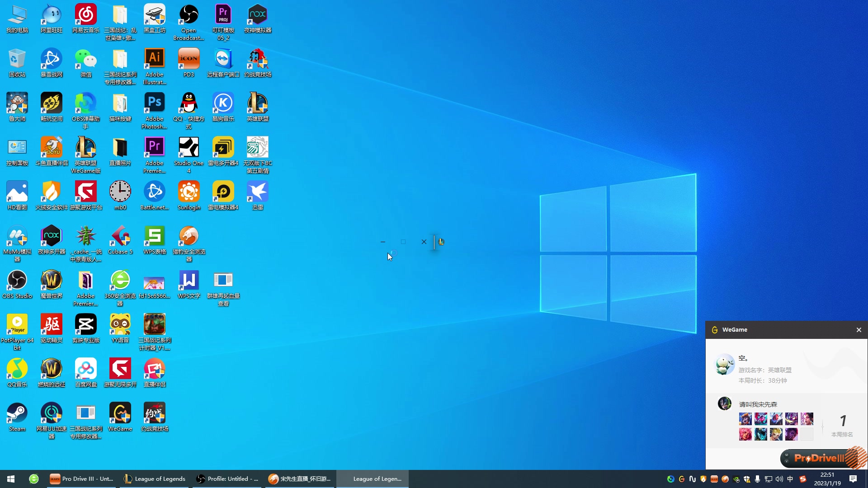Open the 控制面板 control panel icon
868x488 pixels.
point(17,147)
